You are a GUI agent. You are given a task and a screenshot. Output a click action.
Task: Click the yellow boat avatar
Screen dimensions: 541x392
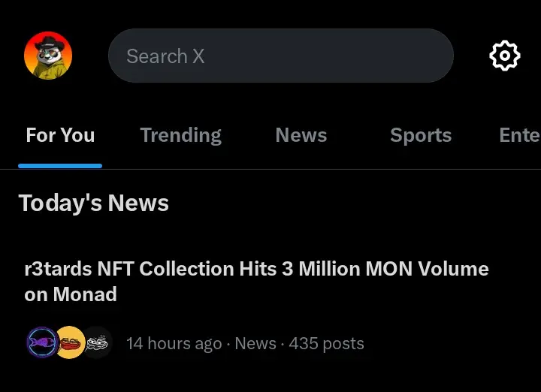[70, 342]
